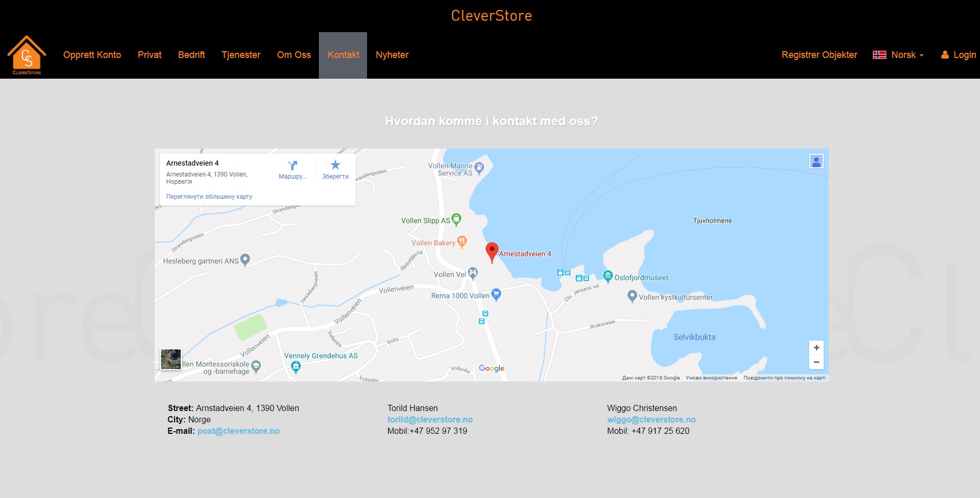Click the Vollen kystkultursenter pin
Screen dimensions: 980x498
pos(632,296)
